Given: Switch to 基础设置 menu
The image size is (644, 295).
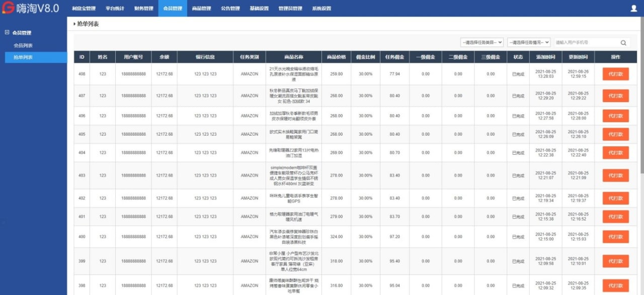Looking at the screenshot, I should [x=259, y=9].
